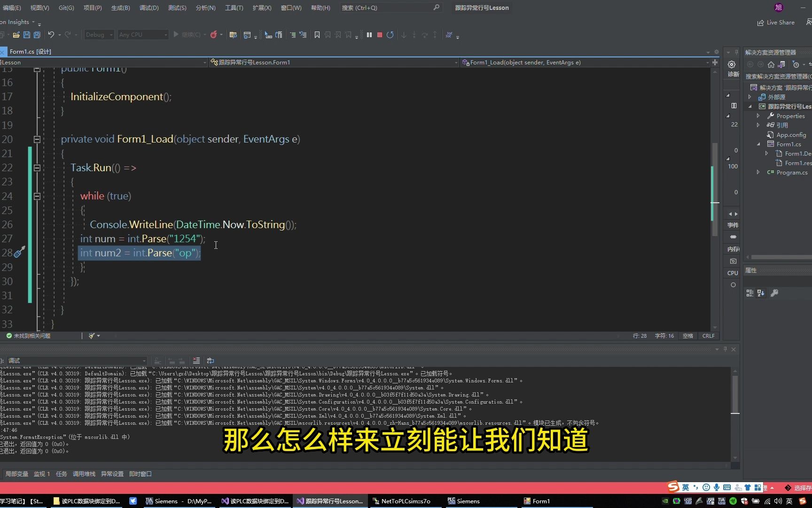Open the 视图 menu

click(39, 8)
